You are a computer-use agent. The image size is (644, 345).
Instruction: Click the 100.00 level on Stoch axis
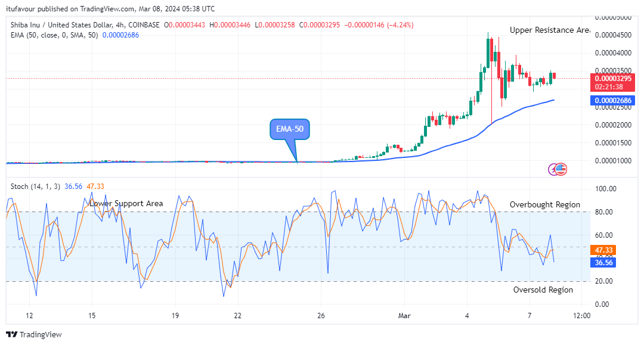coord(606,189)
